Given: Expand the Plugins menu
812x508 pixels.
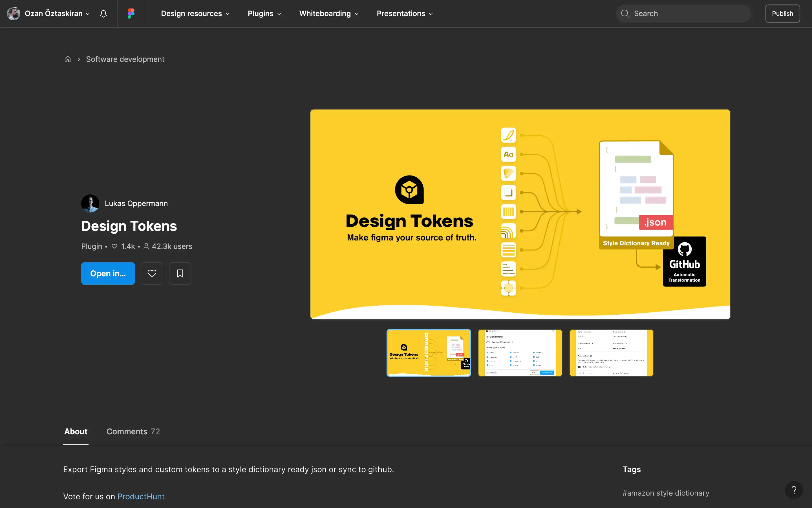Looking at the screenshot, I should click(264, 14).
